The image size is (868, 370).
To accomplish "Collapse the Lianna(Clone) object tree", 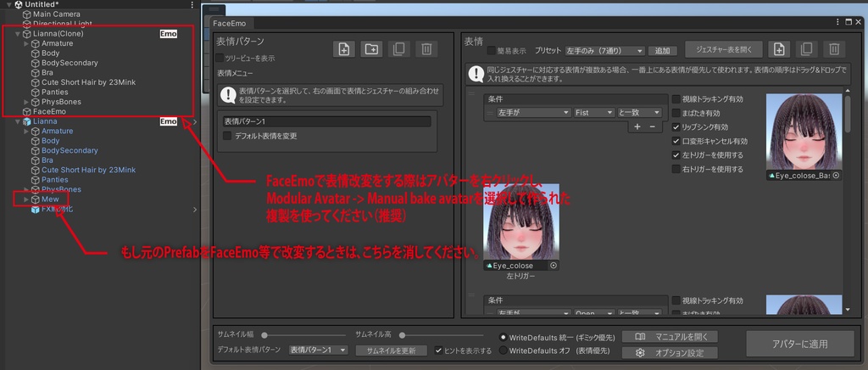I will pyautogui.click(x=17, y=34).
